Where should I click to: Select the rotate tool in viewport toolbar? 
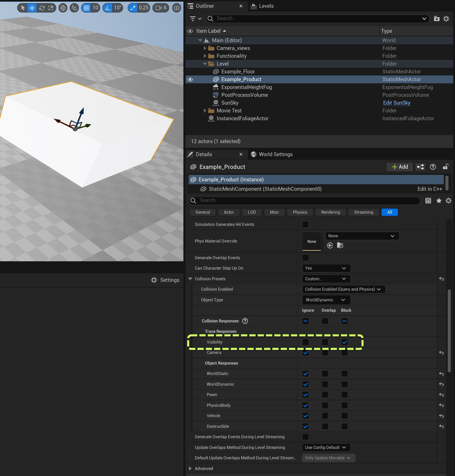42,8
